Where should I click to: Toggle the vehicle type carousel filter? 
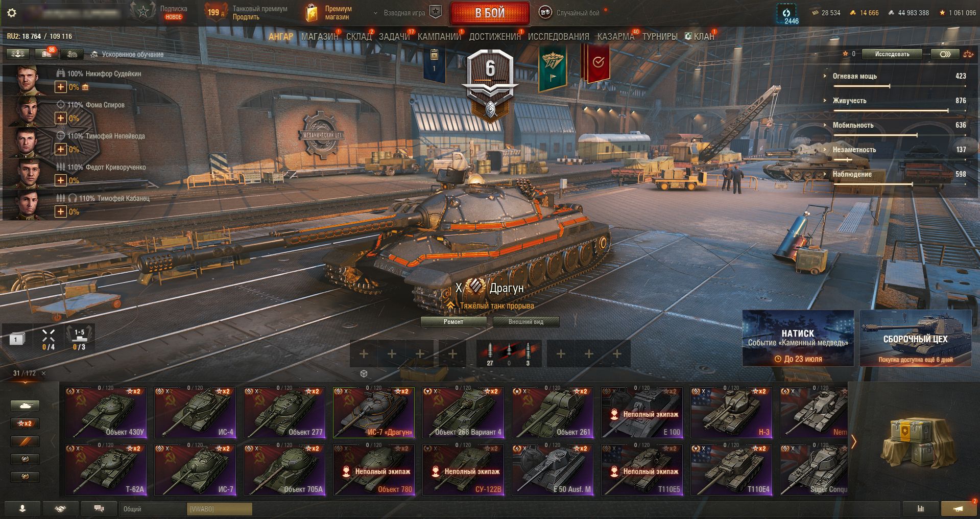(25, 406)
